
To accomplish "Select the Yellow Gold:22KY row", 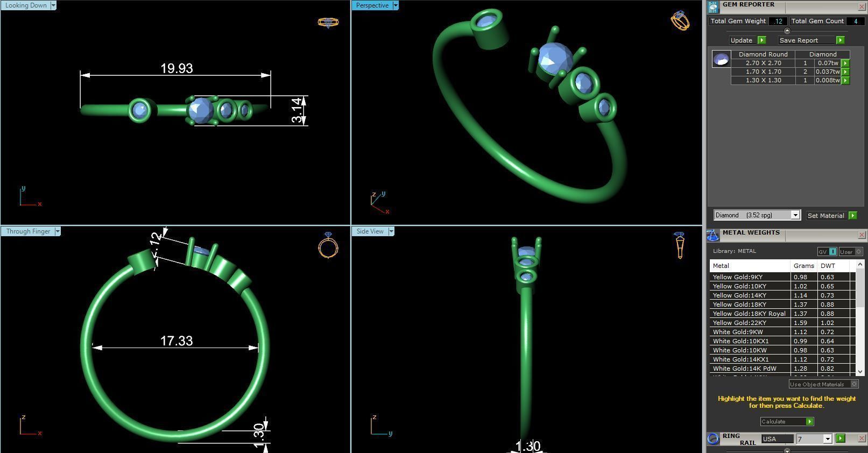I will [782, 323].
